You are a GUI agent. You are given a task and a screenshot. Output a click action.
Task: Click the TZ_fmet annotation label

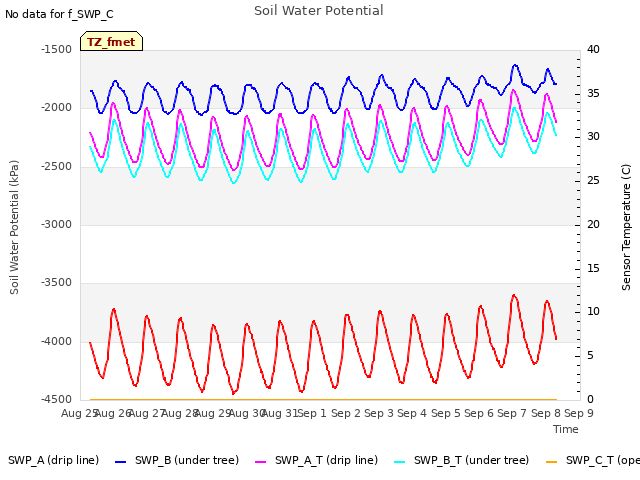tap(111, 42)
